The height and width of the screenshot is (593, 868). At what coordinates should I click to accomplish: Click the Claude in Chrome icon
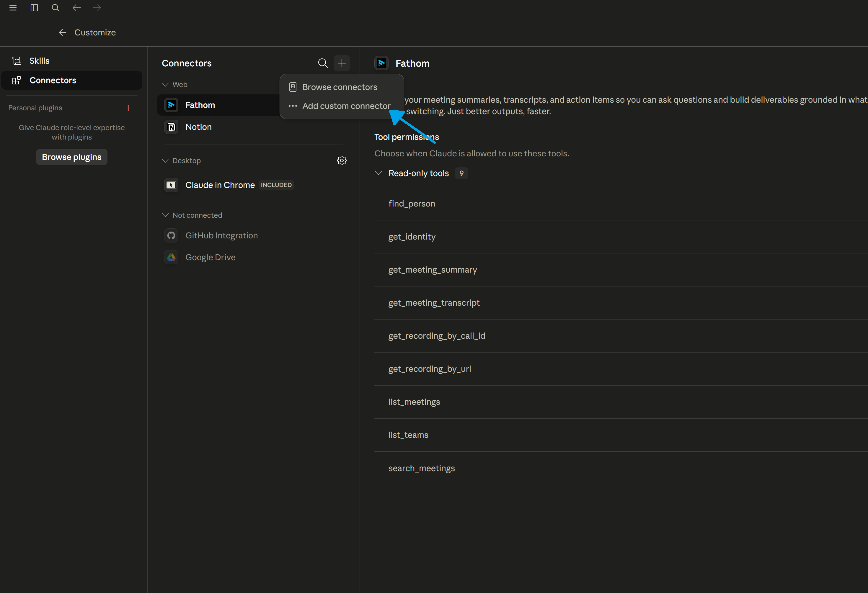(172, 185)
